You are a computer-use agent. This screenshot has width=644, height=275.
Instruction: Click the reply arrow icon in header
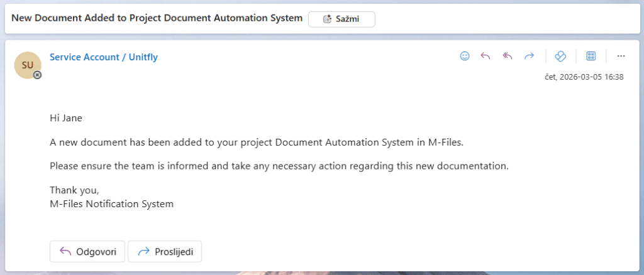(x=486, y=56)
